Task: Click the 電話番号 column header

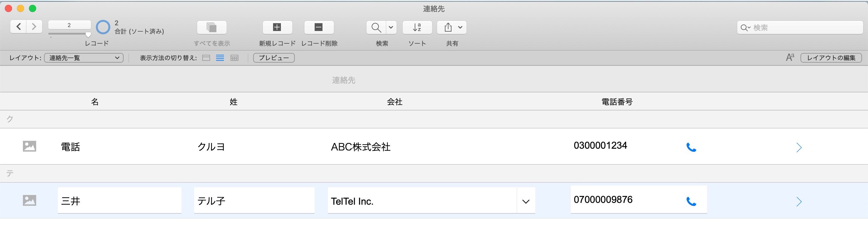Action: click(617, 102)
